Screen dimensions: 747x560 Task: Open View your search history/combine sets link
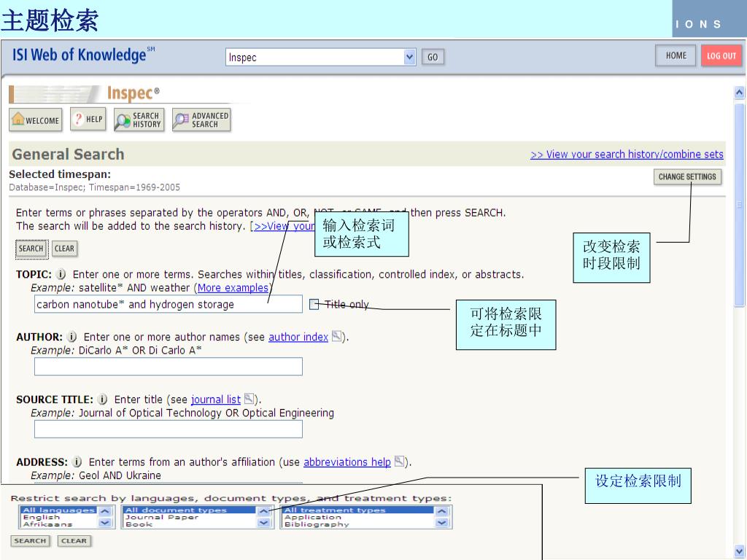[627, 155]
